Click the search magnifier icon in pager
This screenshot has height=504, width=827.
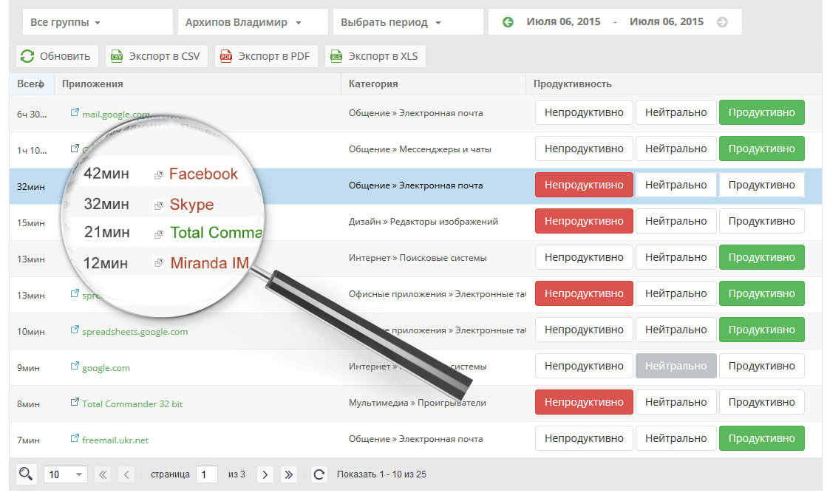26,474
